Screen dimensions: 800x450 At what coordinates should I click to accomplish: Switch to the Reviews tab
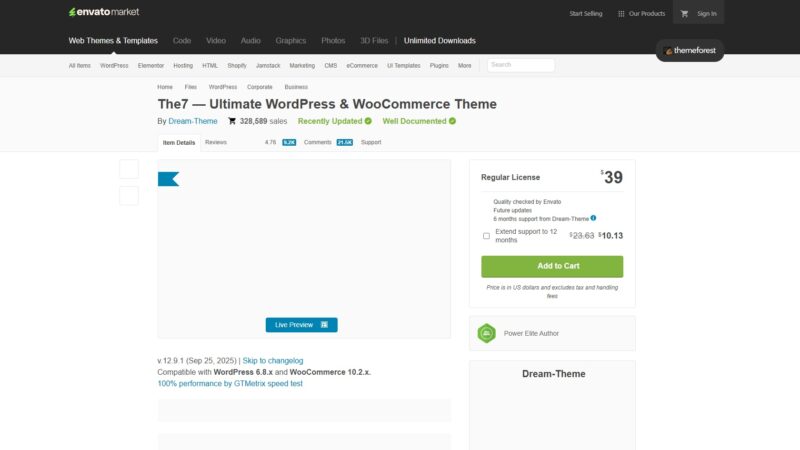click(216, 142)
